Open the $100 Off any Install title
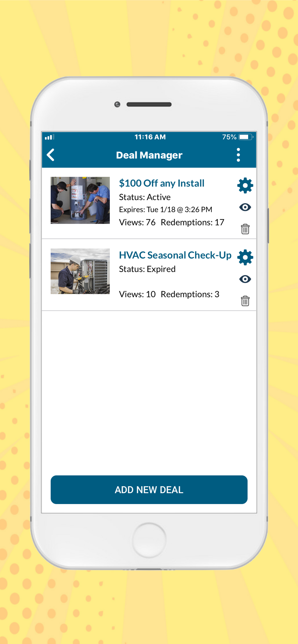 pos(161,183)
